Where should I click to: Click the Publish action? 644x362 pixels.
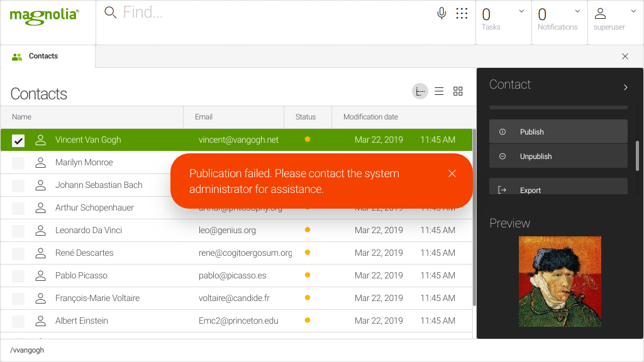click(x=558, y=132)
